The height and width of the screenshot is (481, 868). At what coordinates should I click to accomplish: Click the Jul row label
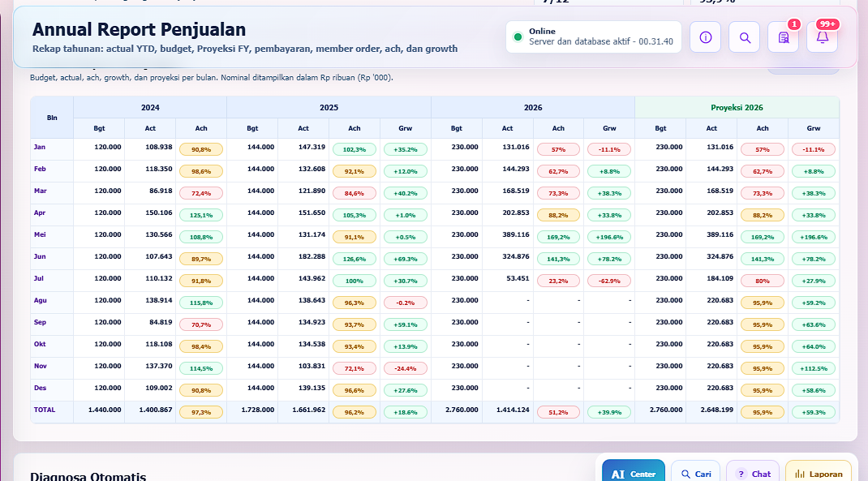[39, 278]
